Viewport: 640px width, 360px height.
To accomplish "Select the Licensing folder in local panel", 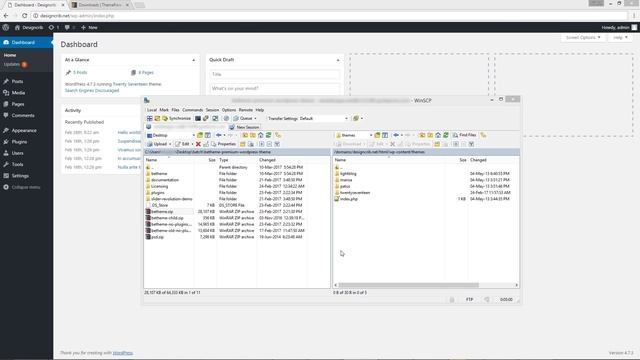I will (159, 186).
